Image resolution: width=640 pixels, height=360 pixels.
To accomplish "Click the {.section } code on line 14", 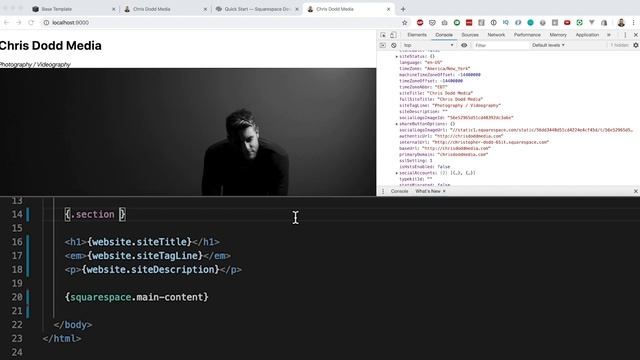I will 95,214.
